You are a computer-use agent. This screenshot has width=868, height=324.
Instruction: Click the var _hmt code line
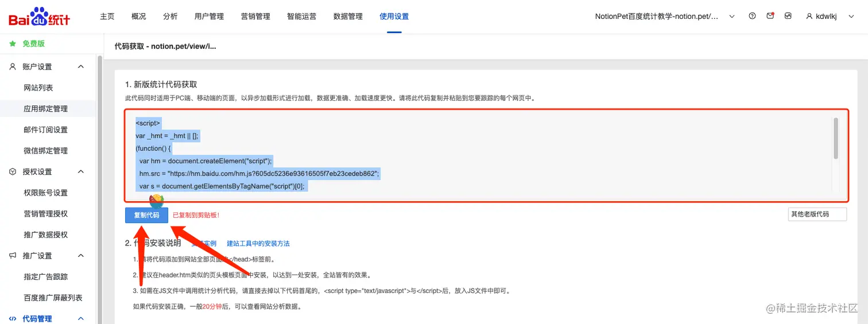pos(166,135)
